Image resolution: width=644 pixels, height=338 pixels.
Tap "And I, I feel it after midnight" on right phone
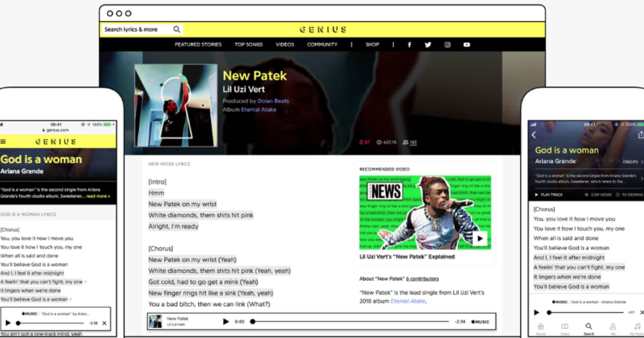pos(569,258)
